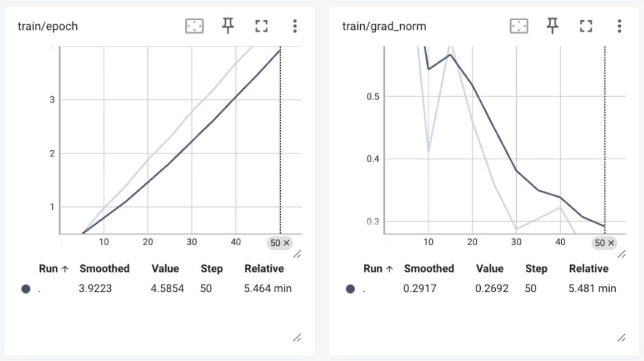Sort train/grad_norm table by Run column
Viewport: 644px width, 361px height.
click(378, 269)
